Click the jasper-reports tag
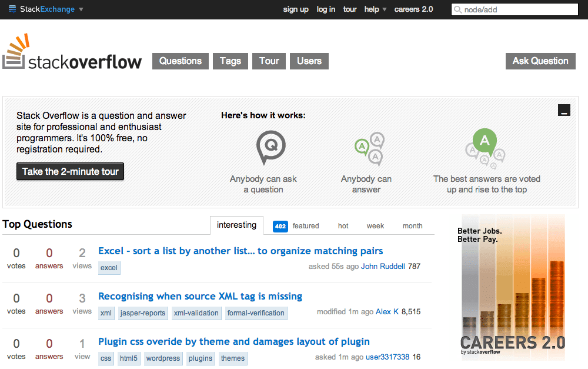This screenshot has width=588, height=369. pos(142,313)
